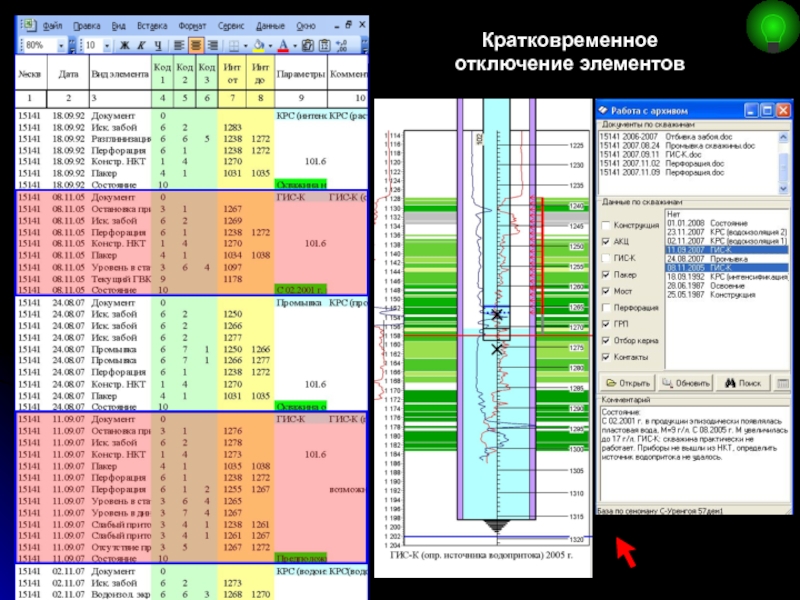Apply underline formatting
This screenshot has height=600, width=800.
coord(155,46)
